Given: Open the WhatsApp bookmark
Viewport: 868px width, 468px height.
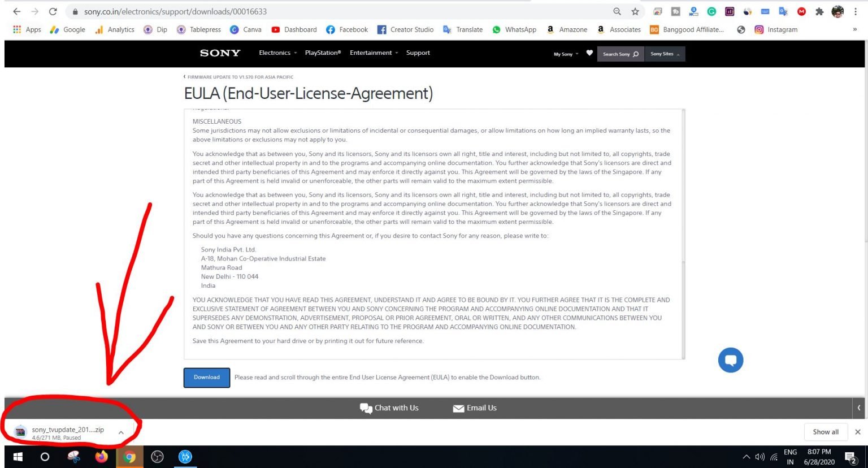Looking at the screenshot, I should click(514, 29).
